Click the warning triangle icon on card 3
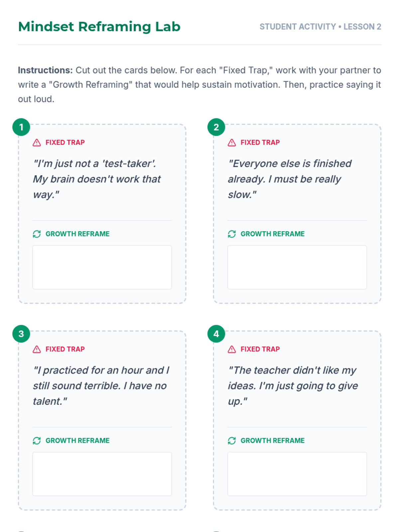399x532 pixels. 37,349
